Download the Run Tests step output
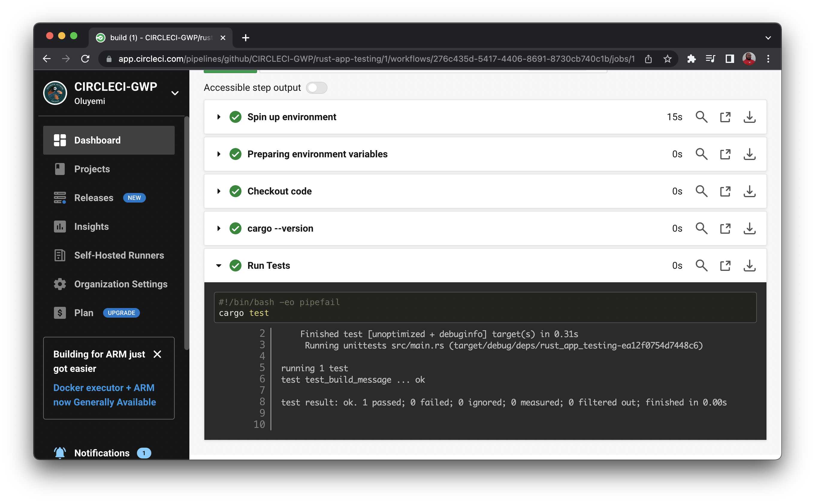 (x=749, y=266)
